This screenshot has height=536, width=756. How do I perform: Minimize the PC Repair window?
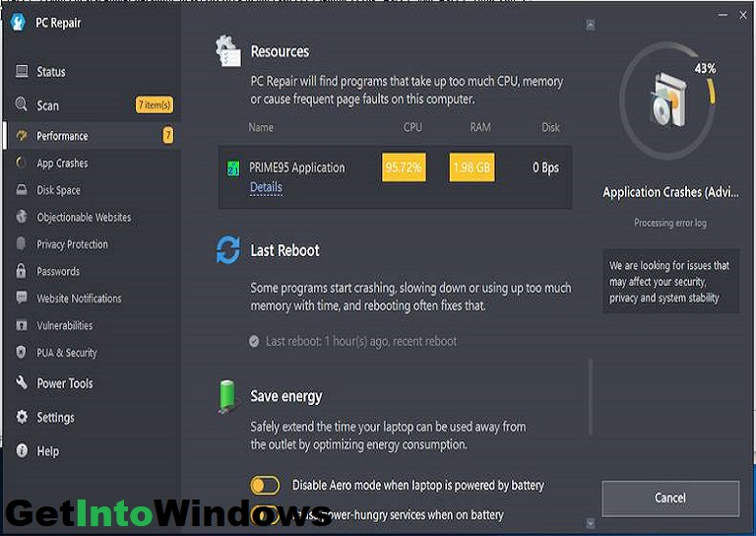pyautogui.click(x=723, y=15)
